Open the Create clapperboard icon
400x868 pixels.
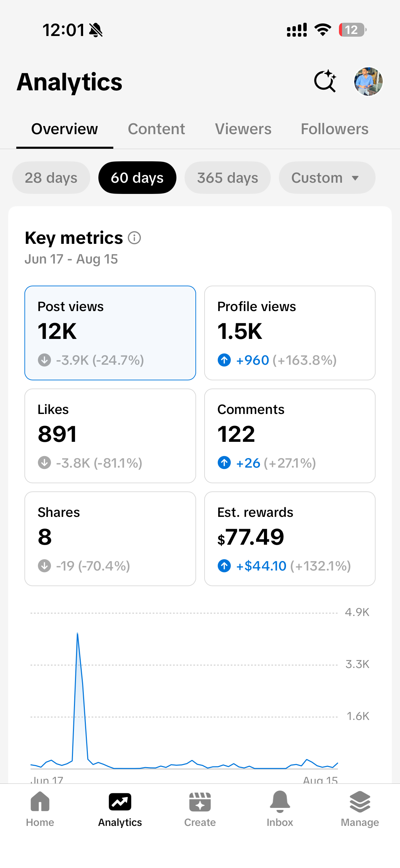pos(200,802)
